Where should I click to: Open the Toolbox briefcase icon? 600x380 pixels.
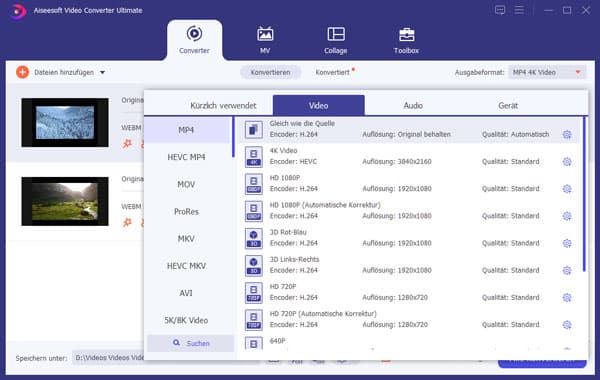pos(406,34)
